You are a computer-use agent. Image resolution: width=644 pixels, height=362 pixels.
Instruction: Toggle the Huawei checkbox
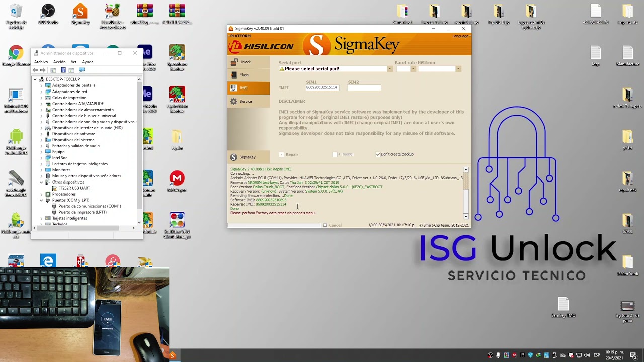pyautogui.click(x=335, y=154)
